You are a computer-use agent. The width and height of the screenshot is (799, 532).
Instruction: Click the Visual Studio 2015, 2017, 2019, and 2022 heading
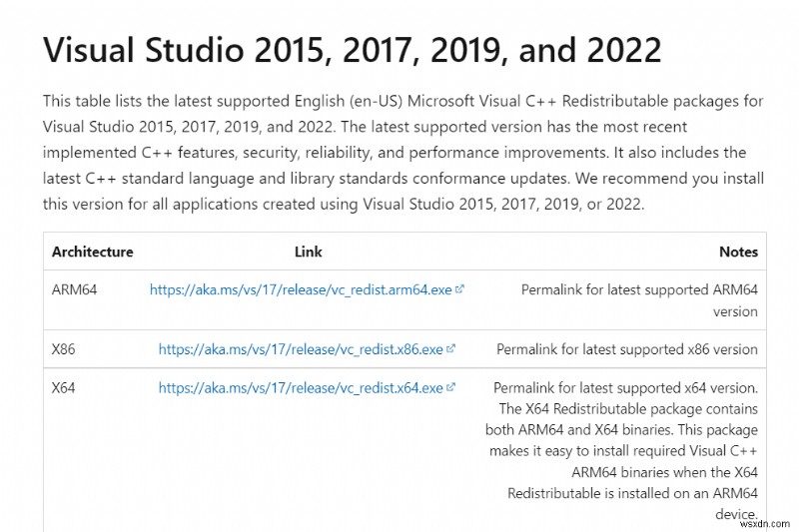pyautogui.click(x=353, y=50)
